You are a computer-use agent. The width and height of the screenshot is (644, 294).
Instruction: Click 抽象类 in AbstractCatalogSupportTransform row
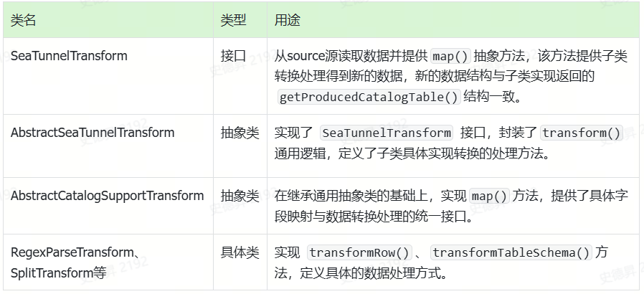point(240,195)
